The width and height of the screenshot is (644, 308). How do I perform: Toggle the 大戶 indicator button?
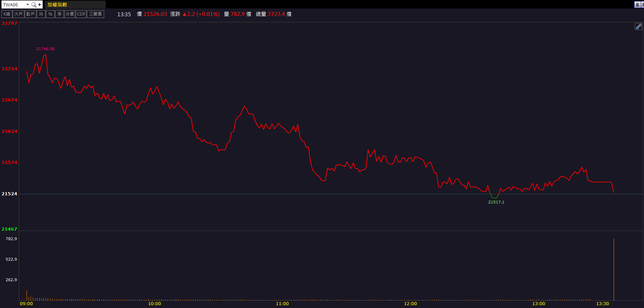[x=18, y=14]
